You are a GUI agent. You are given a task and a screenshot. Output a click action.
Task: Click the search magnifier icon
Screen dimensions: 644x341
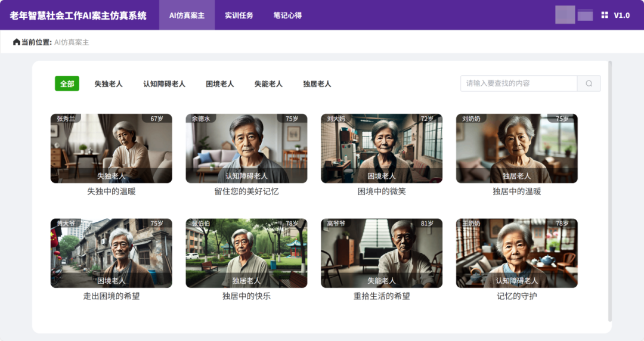(589, 83)
